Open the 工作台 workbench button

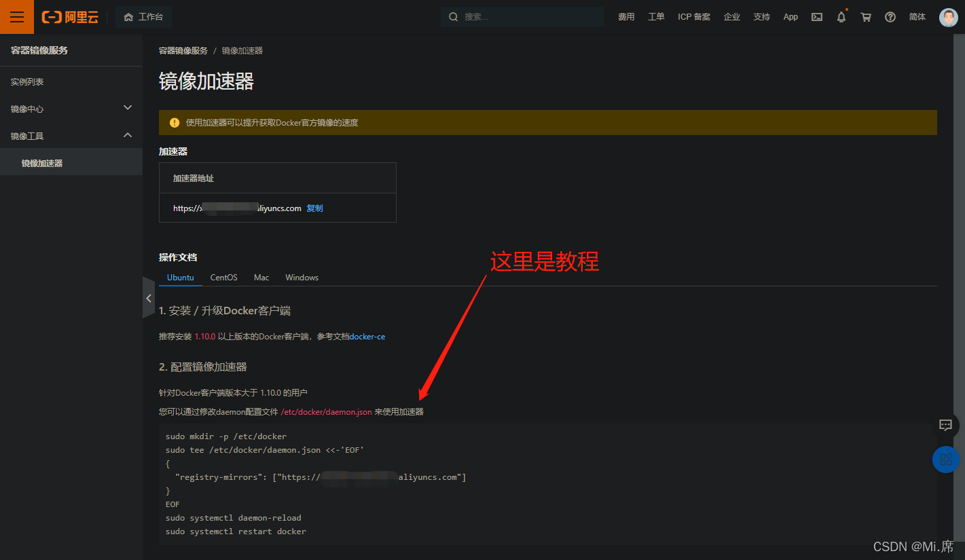(x=143, y=17)
